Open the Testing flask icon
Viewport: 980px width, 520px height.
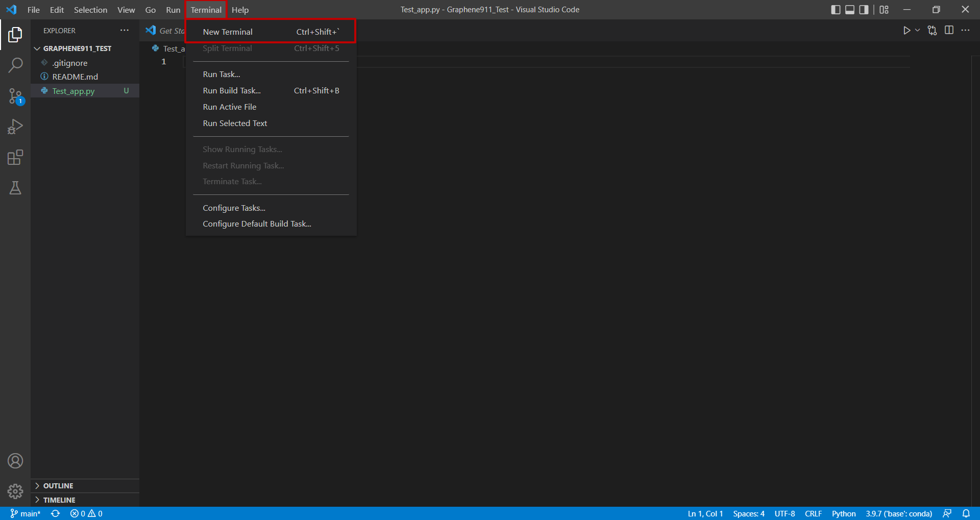(15, 188)
